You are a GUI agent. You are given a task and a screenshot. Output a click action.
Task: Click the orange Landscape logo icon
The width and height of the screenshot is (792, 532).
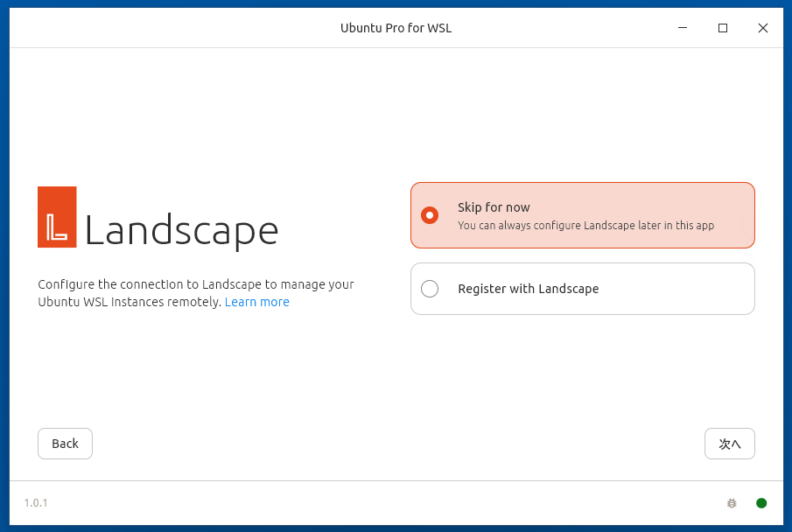[57, 217]
